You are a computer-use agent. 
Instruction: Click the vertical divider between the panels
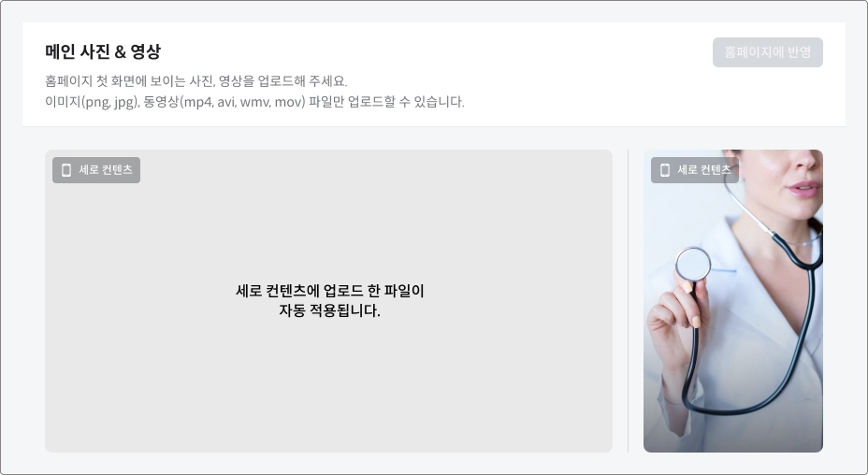628,300
